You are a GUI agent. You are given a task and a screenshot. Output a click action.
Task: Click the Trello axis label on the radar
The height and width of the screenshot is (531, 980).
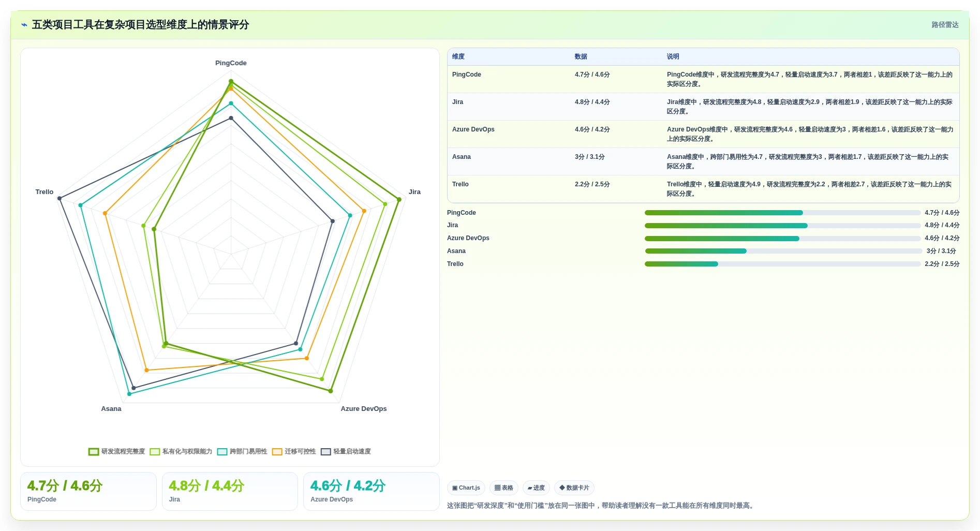tap(44, 192)
